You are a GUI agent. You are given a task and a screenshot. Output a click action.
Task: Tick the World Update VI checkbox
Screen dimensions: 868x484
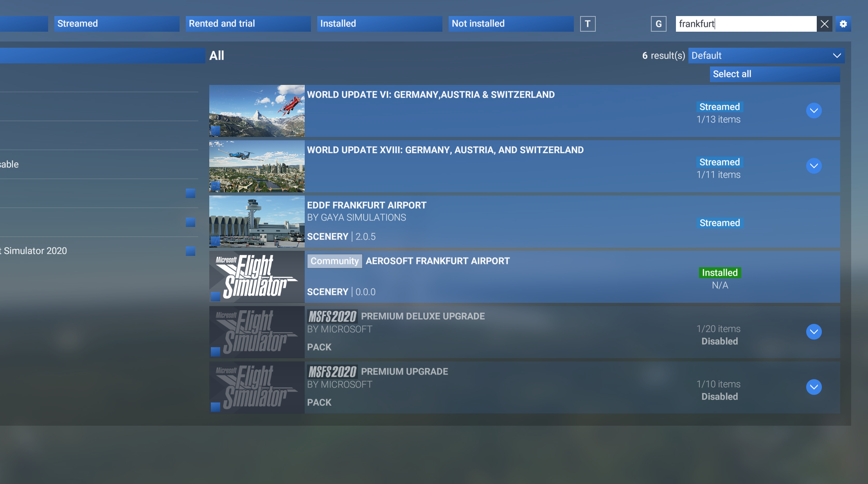point(216,130)
